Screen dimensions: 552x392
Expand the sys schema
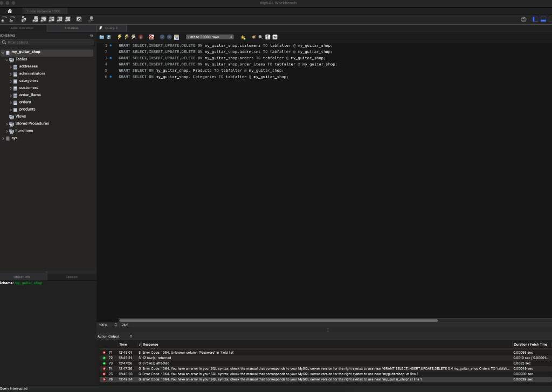coord(3,138)
